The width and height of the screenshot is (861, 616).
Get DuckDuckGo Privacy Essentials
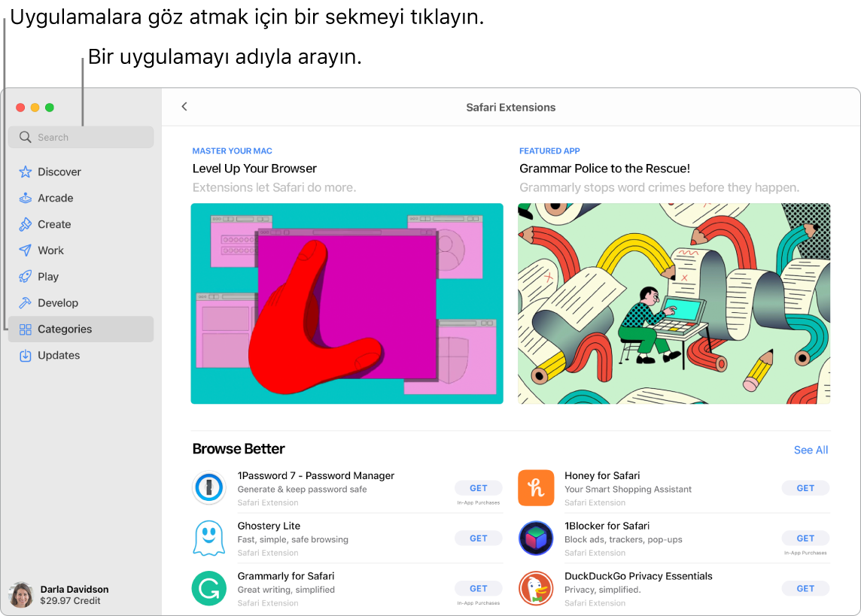click(x=805, y=589)
